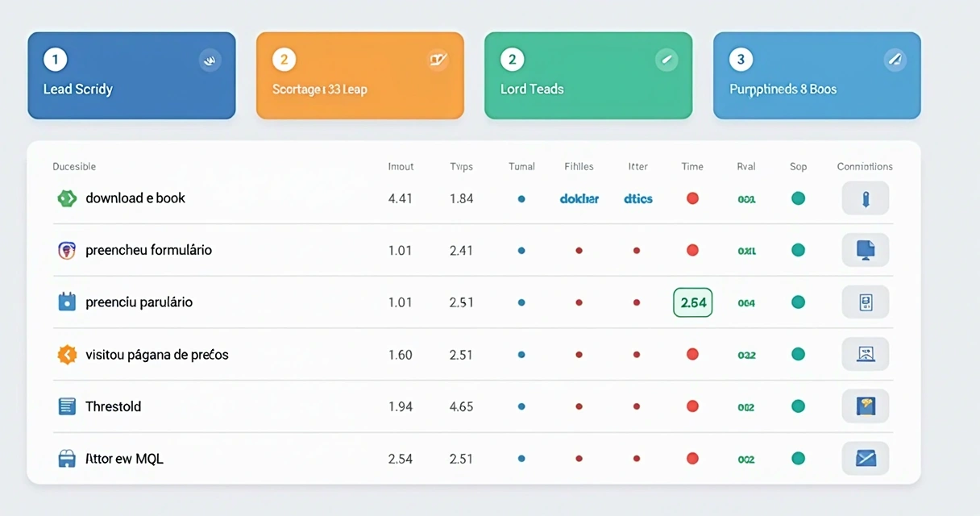Click the orange badge icon beside visitou págana de preĉos
The image size is (980, 516).
pos(68,354)
